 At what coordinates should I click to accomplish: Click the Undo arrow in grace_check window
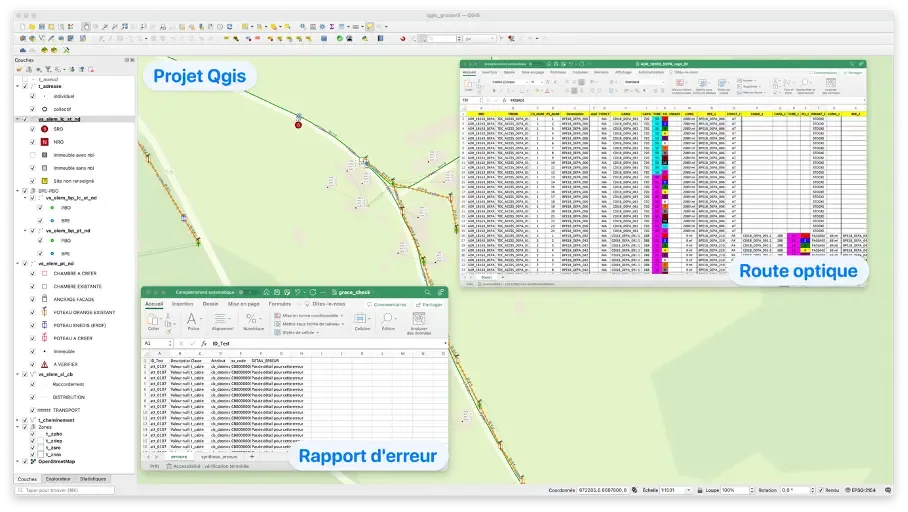pyautogui.click(x=297, y=292)
